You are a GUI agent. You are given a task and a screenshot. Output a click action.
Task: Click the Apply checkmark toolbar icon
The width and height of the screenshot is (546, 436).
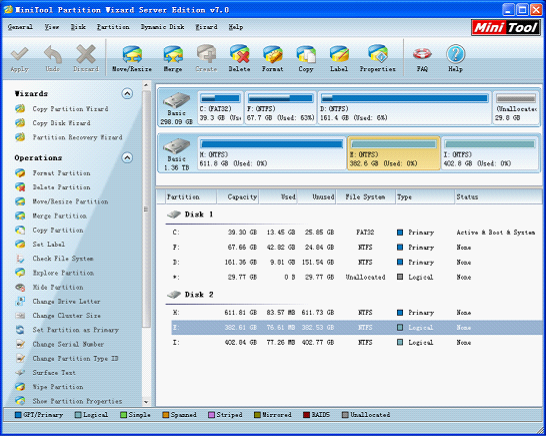click(20, 59)
